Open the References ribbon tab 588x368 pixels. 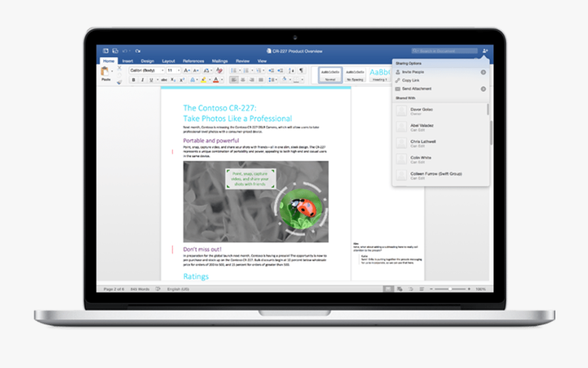click(x=193, y=61)
